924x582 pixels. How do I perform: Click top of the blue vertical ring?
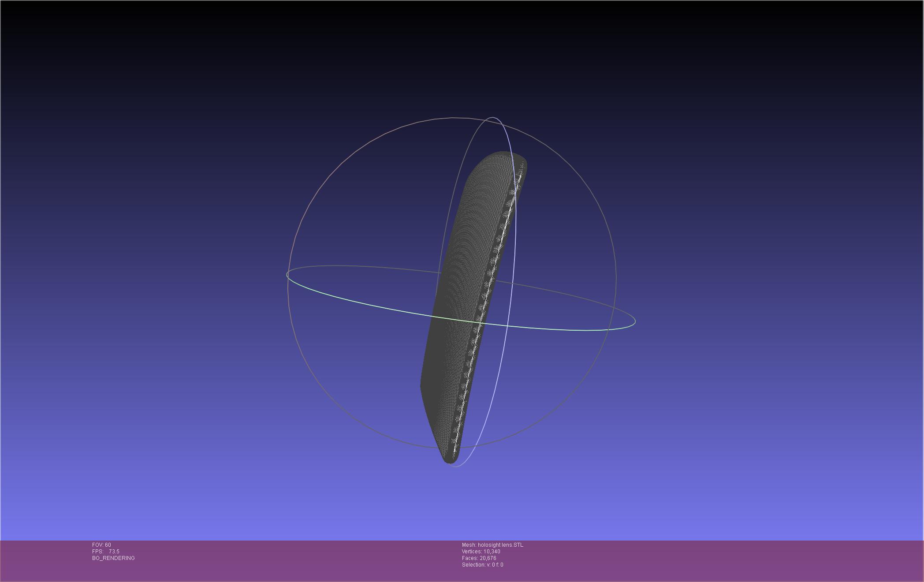[x=493, y=118]
